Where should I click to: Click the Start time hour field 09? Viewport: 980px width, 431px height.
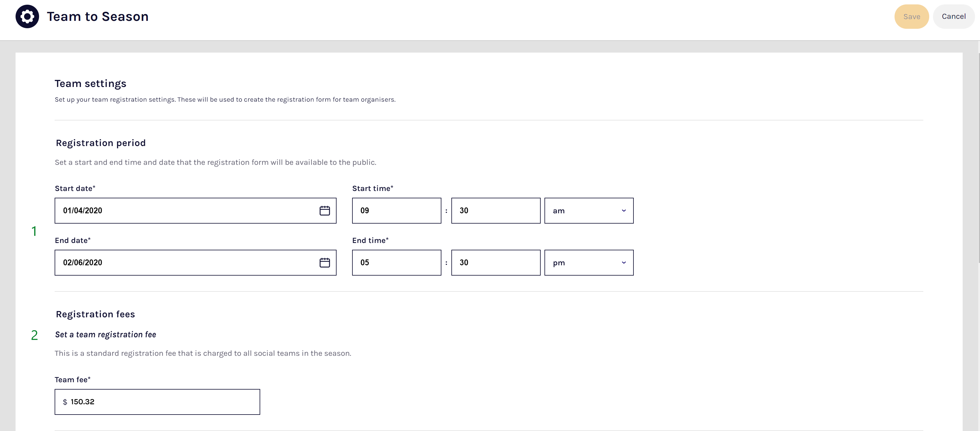(396, 211)
